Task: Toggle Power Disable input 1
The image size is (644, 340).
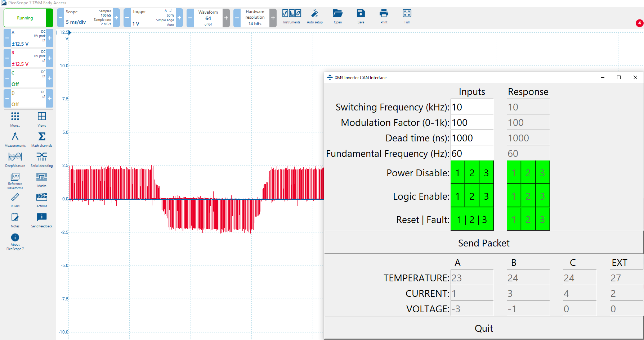Action: tap(457, 173)
